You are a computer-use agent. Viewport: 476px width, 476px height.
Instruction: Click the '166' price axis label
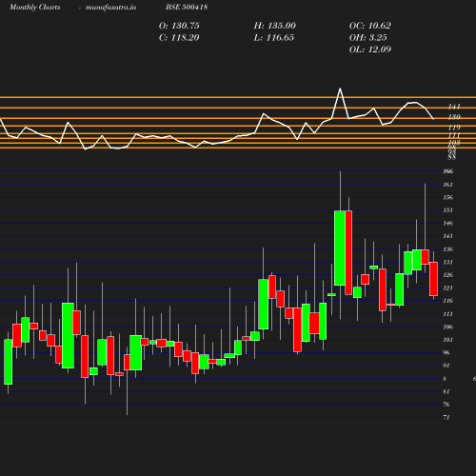447,171
